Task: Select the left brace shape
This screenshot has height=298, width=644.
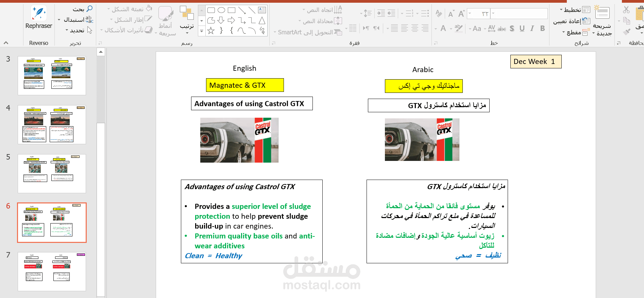Action: point(232,31)
